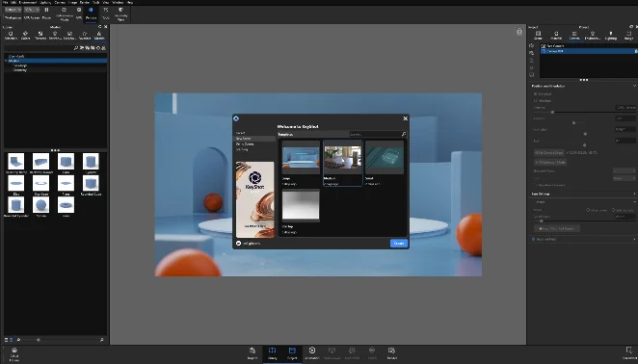
Task: Click the Walkthrough Mode button
Action: 550,162
